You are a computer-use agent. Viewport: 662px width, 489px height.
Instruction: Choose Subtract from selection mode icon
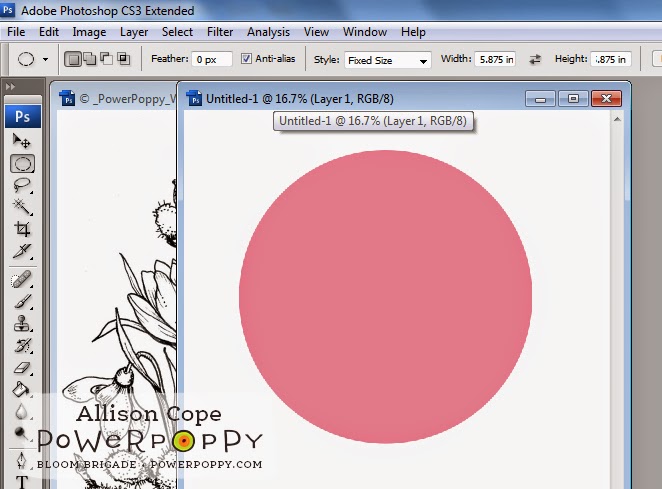click(106, 59)
